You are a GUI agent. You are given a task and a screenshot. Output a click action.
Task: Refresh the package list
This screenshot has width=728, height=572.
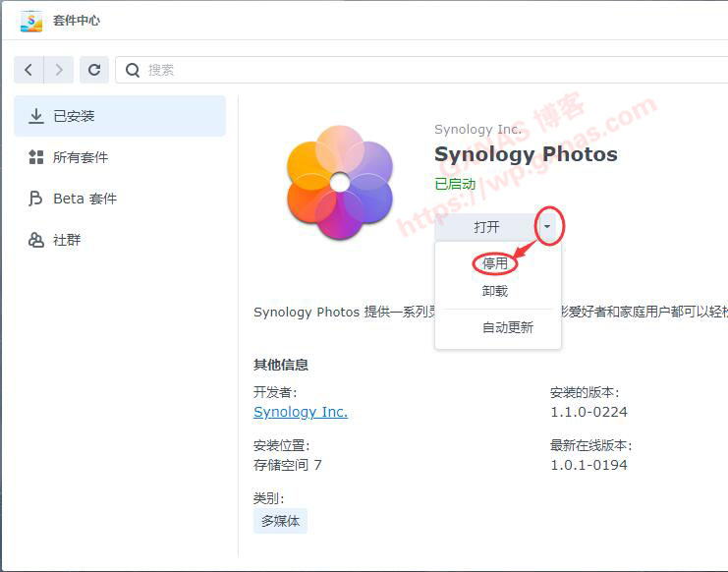click(x=94, y=70)
